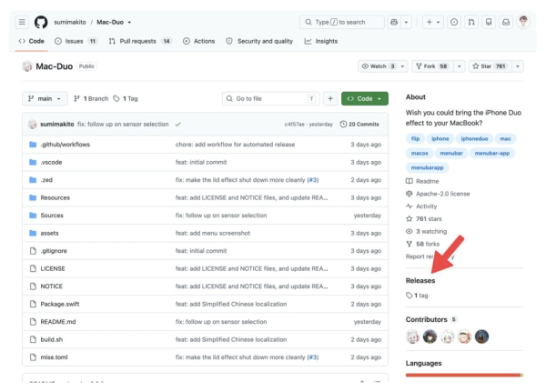
Task: Open the Copilot chat icon
Action: click(x=394, y=22)
